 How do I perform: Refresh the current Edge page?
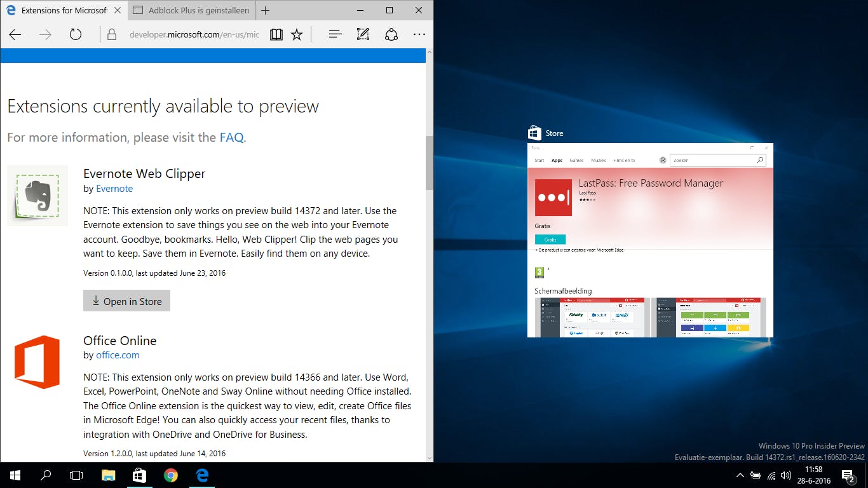(76, 35)
